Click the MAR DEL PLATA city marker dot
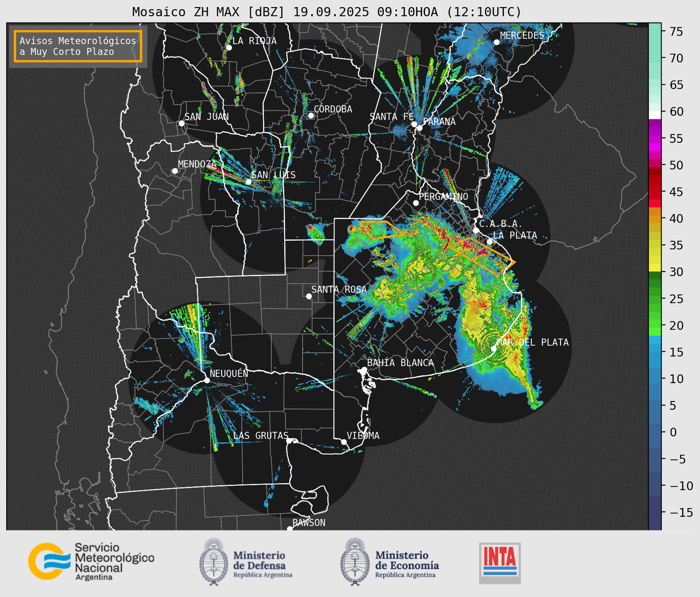 (493, 349)
